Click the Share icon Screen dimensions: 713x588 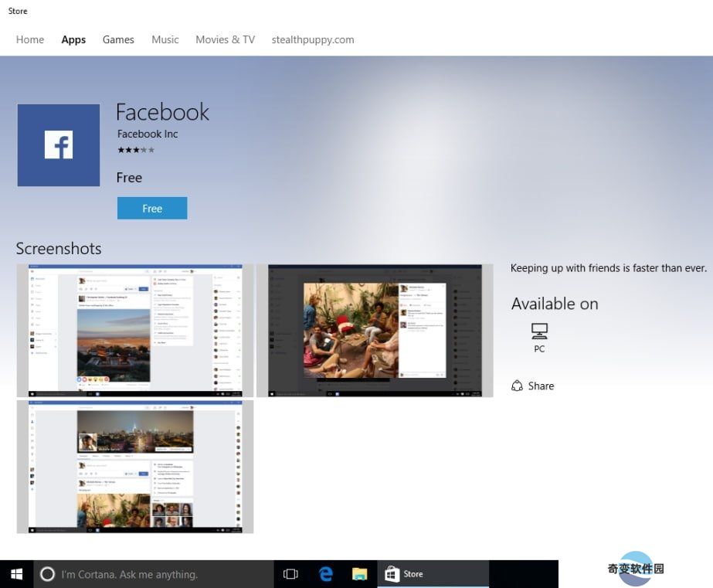coord(517,386)
